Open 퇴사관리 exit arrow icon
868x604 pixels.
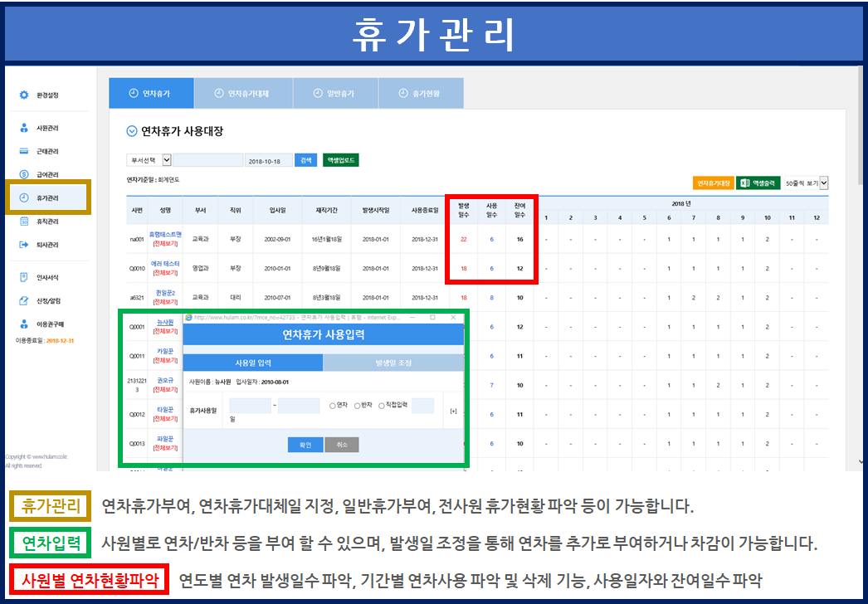24,245
